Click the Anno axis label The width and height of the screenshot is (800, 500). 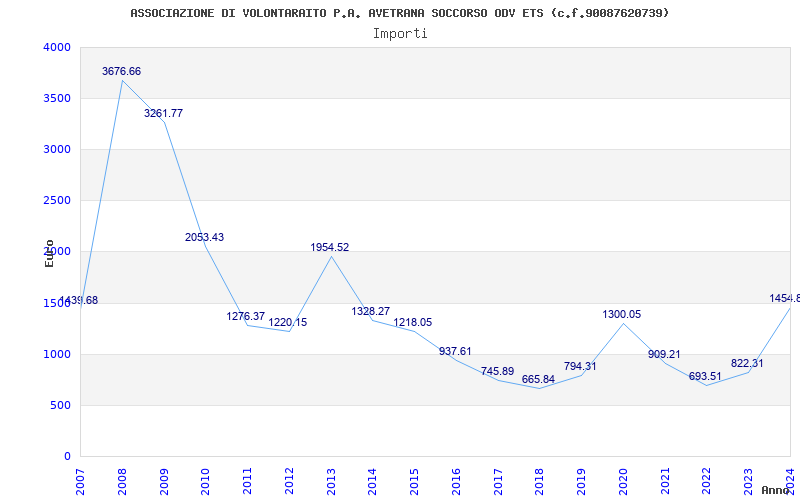coord(776,490)
